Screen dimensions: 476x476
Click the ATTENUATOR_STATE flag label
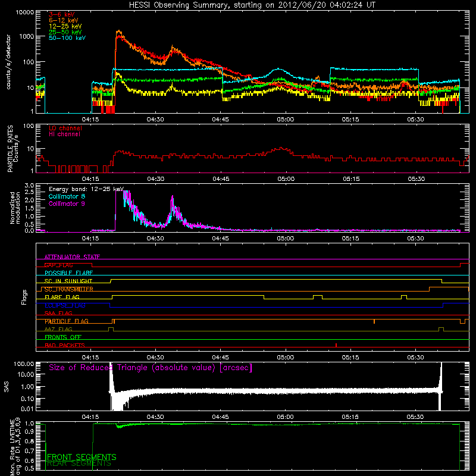tap(72, 257)
